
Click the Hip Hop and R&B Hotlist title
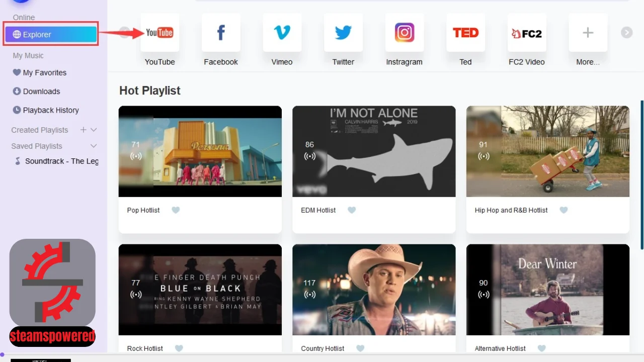pyautogui.click(x=511, y=210)
